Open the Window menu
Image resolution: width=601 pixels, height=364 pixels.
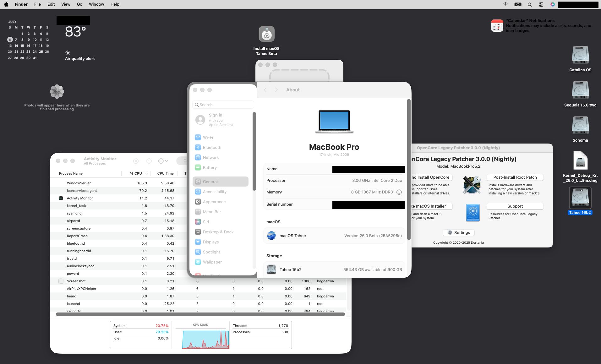96,4
